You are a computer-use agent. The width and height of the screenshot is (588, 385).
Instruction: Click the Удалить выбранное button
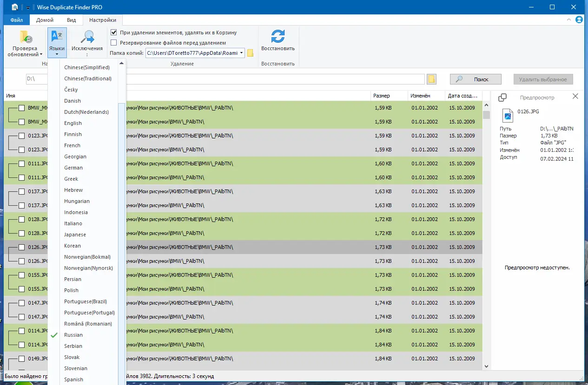(x=543, y=79)
